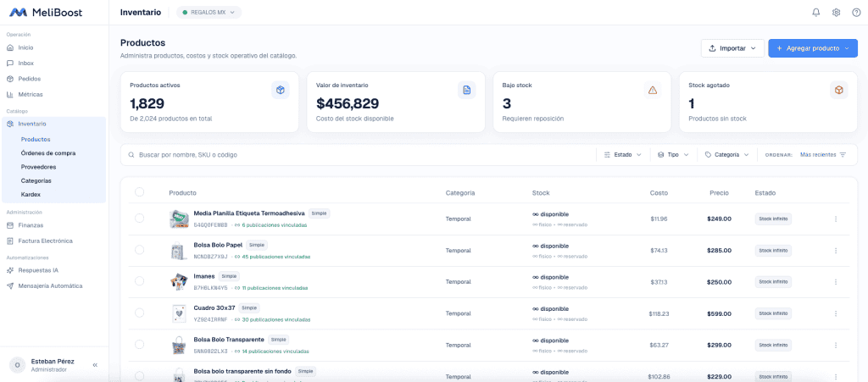This screenshot has height=382, width=868.
Task: Collapse sidebar with double chevron icon
Action: [x=95, y=365]
